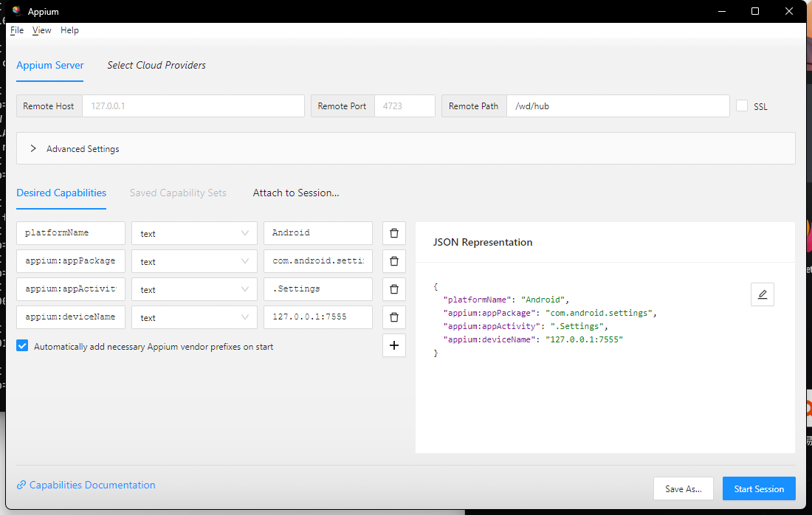This screenshot has width=812, height=515.
Task: Click "platformName" line in JSON
Action: coord(506,300)
